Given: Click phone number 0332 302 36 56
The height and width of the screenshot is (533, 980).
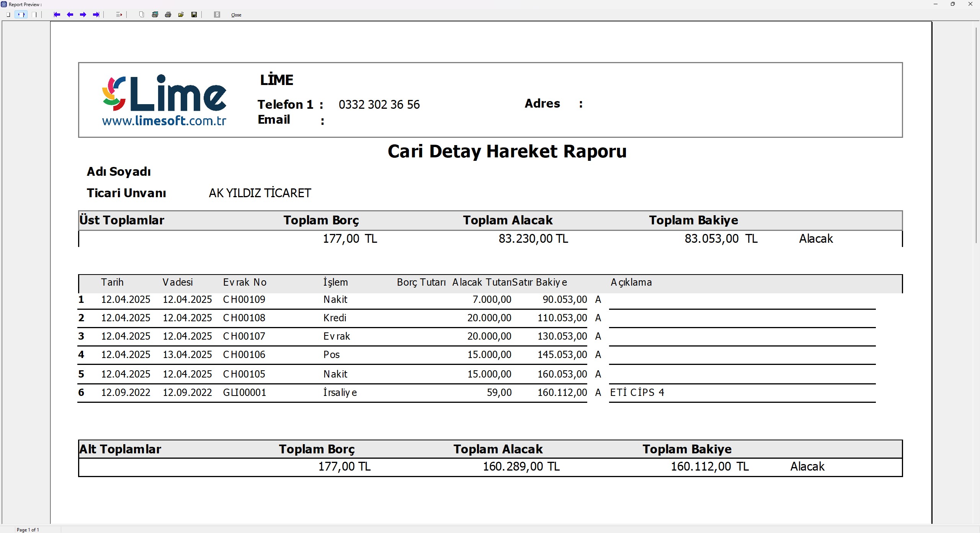Looking at the screenshot, I should tap(379, 105).
